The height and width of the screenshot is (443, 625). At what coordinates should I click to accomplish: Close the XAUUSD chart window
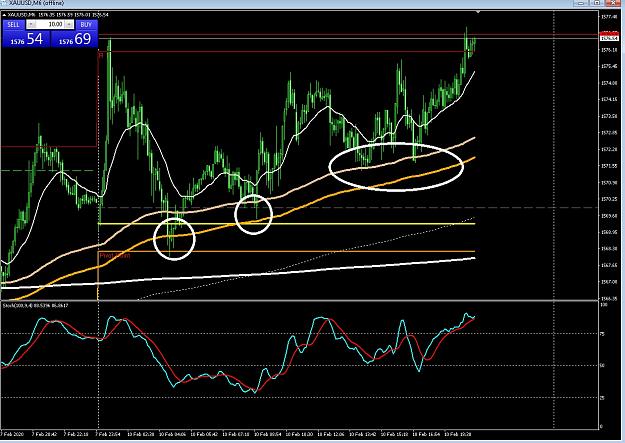pyautogui.click(x=613, y=3)
